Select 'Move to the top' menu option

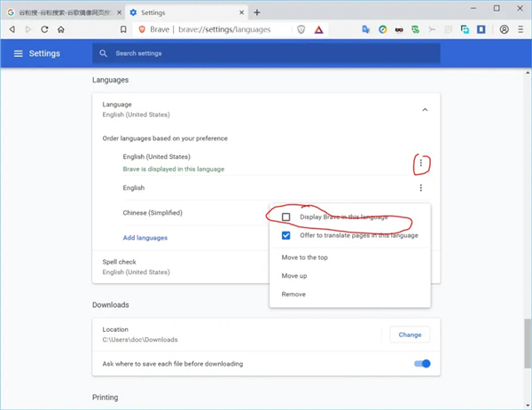pyautogui.click(x=305, y=257)
